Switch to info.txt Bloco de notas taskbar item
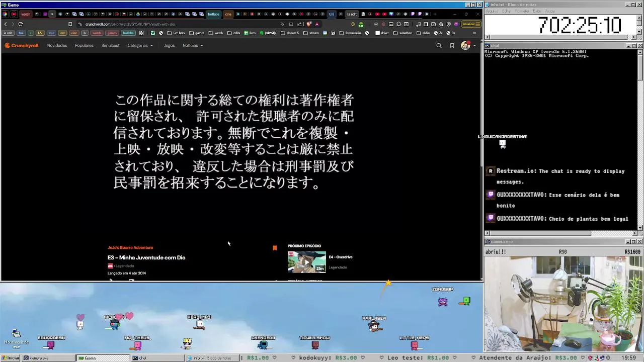This screenshot has height=362, width=644. click(211, 358)
